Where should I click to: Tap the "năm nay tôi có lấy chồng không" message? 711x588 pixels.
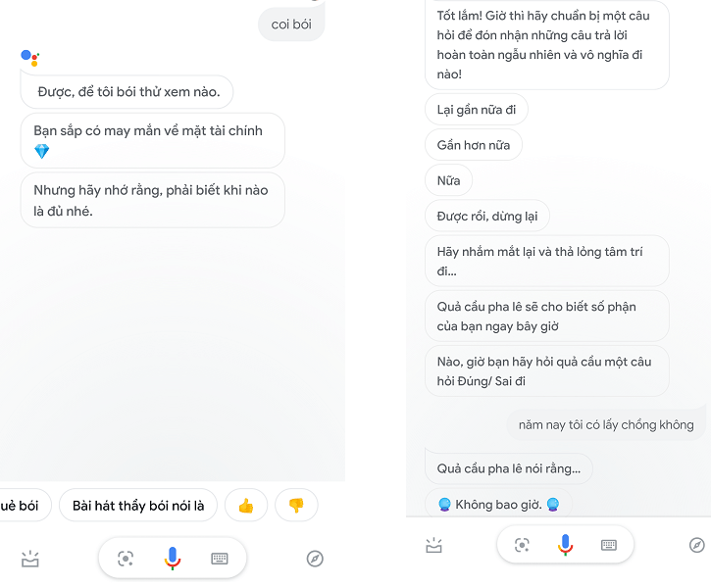pos(606,424)
